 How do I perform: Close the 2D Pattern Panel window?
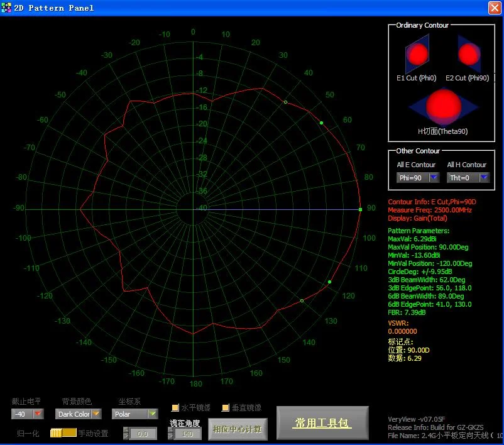pos(495,8)
